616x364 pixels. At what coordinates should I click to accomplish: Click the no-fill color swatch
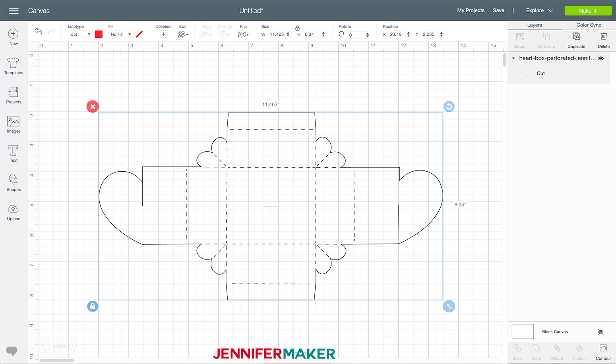[139, 35]
